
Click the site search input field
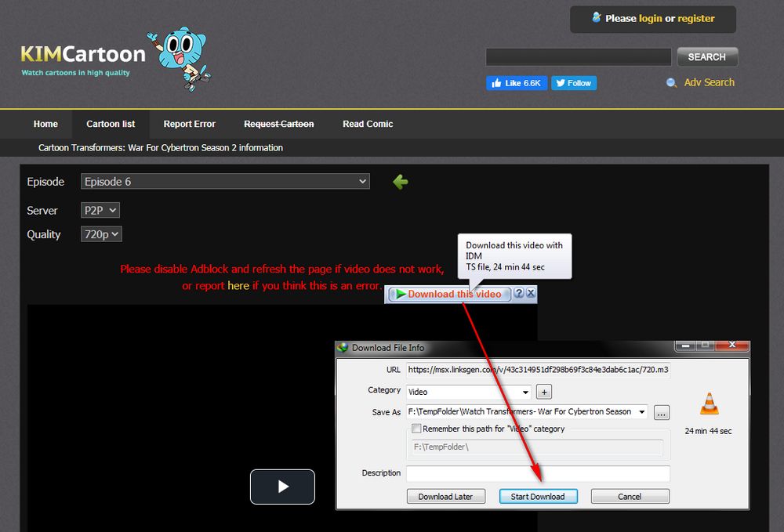coord(579,57)
